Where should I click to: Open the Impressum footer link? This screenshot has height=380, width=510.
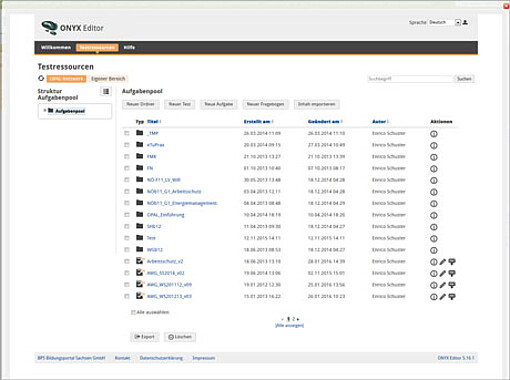tap(204, 358)
